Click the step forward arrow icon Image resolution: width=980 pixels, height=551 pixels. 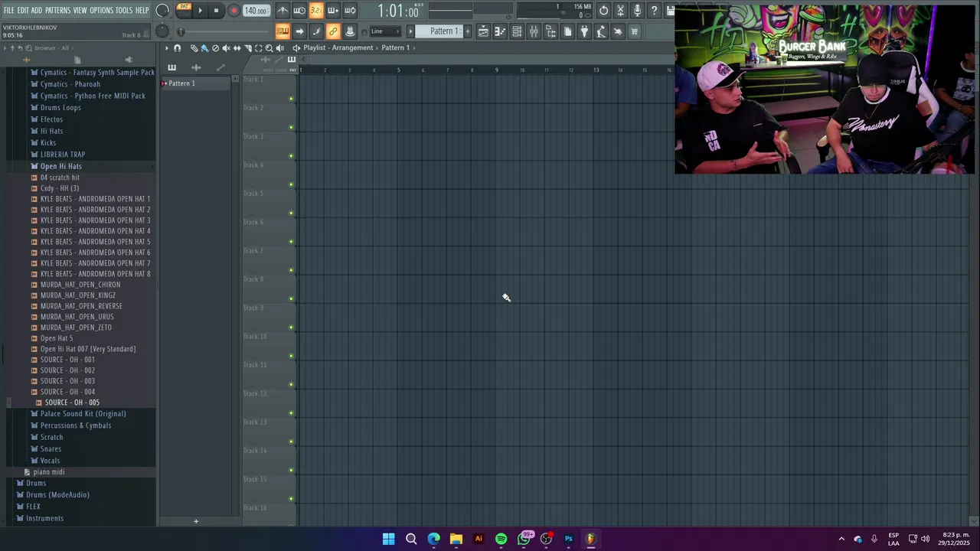click(x=299, y=31)
